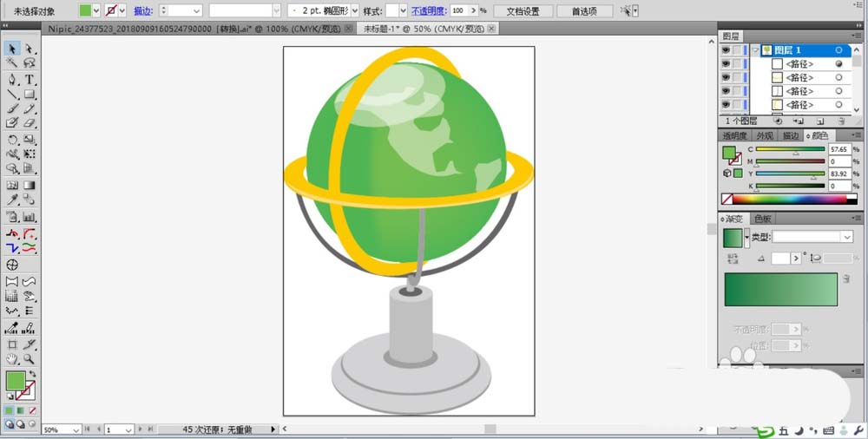Delete selection trash icon in Layers panel
868x439 pixels.
coord(841,121)
